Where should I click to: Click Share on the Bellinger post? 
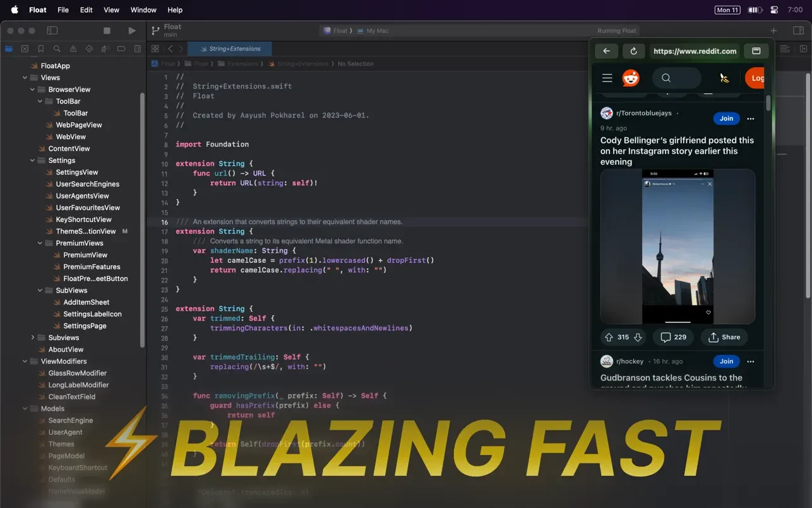point(724,337)
